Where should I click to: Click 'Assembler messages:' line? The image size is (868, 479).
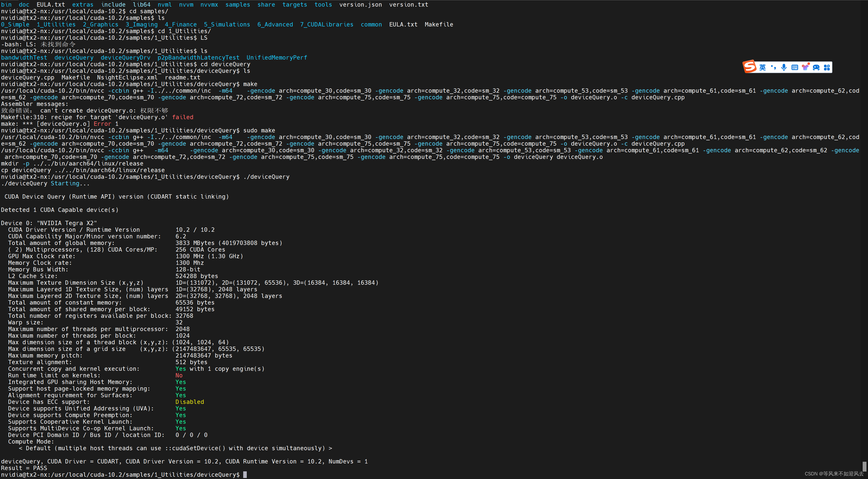[35, 104]
